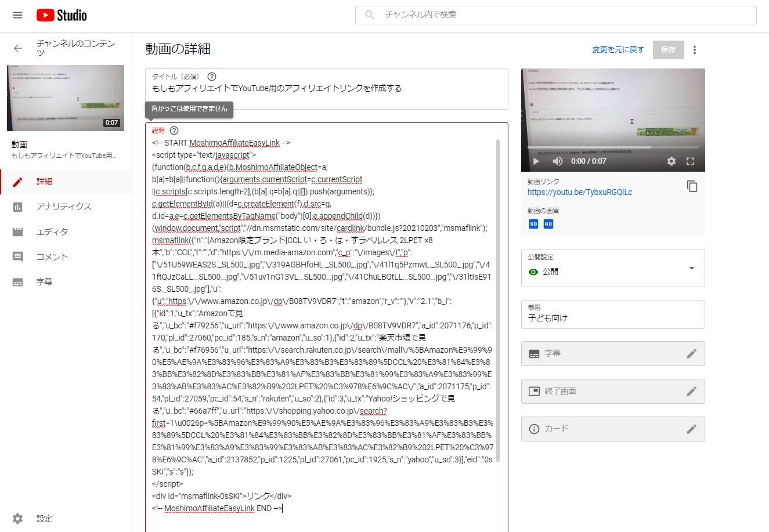Click the description box scrollbar
The height and width of the screenshot is (532, 769).
click(x=498, y=301)
